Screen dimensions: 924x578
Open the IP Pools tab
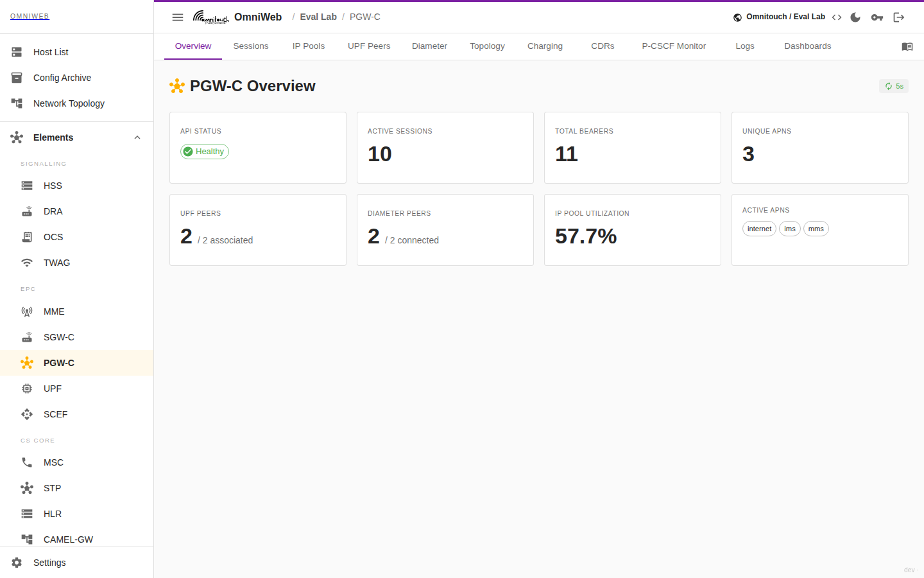click(x=309, y=46)
